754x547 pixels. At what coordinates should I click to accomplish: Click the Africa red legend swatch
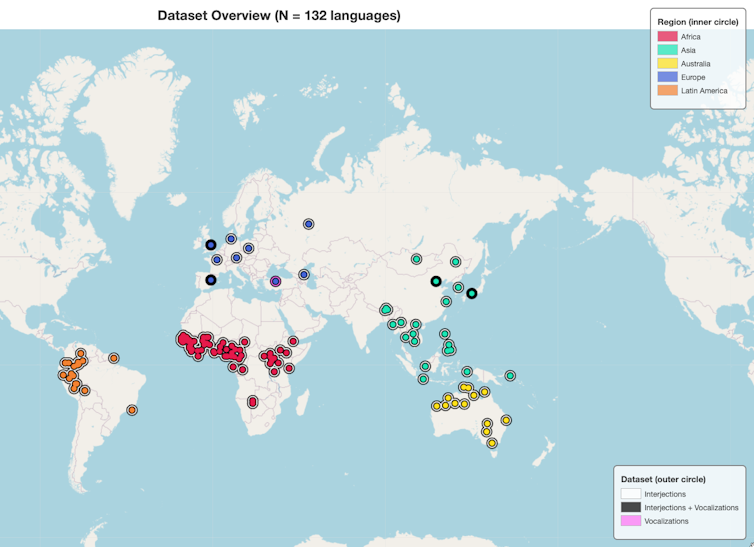(667, 37)
